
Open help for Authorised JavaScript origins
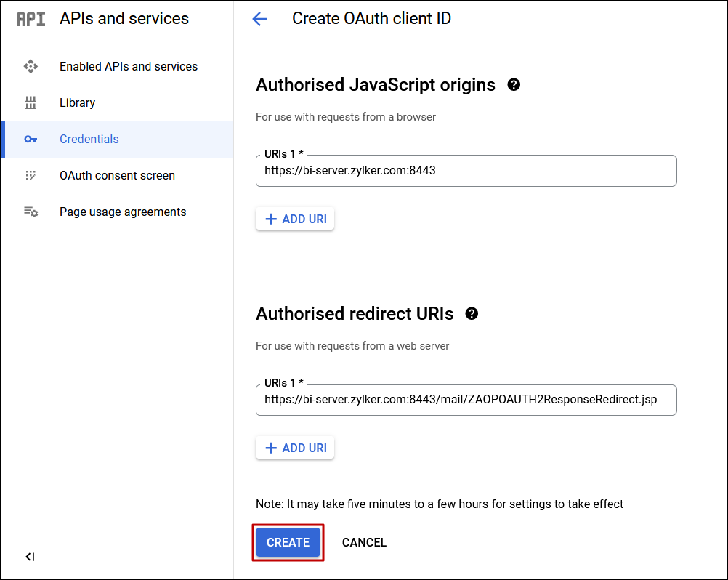[514, 84]
